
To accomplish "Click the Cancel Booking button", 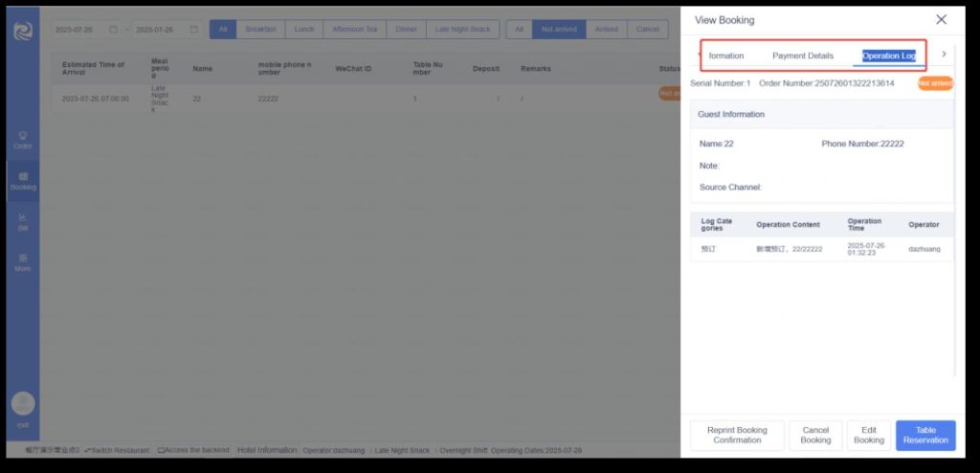I will (x=815, y=436).
